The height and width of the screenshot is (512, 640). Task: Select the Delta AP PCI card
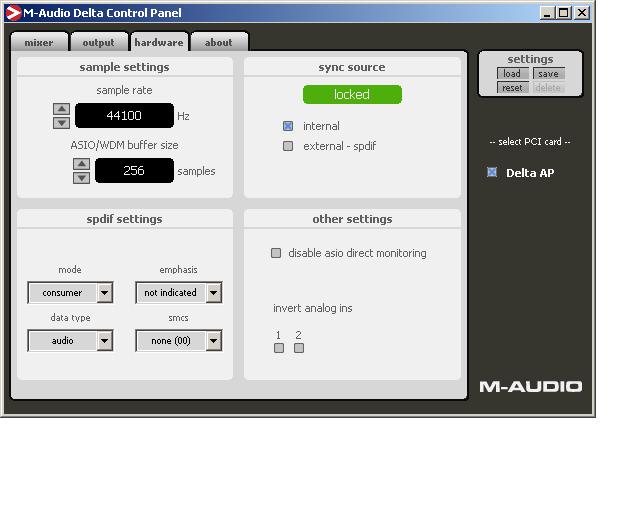point(492,172)
